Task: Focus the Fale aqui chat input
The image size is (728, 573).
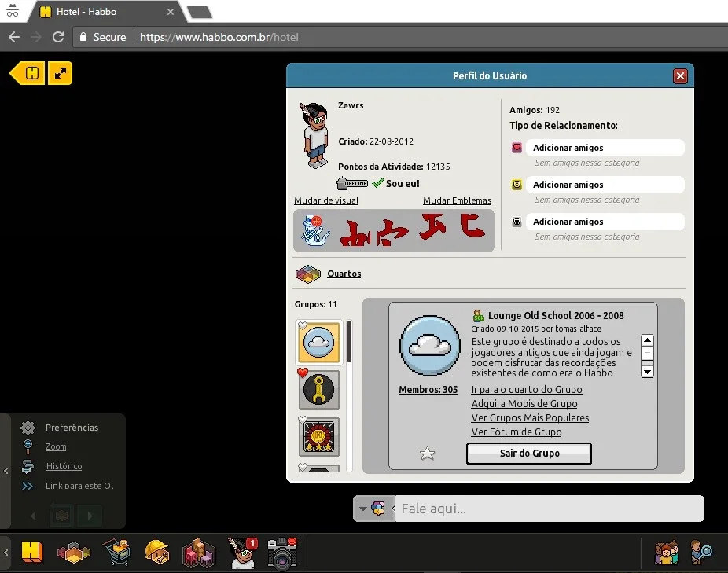Action: [550, 509]
